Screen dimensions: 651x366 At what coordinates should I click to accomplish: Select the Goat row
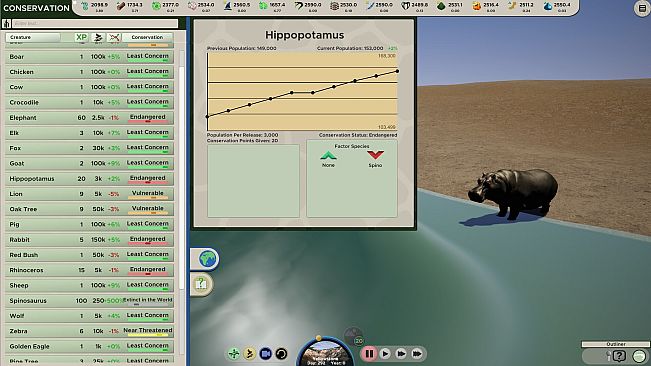(89, 163)
